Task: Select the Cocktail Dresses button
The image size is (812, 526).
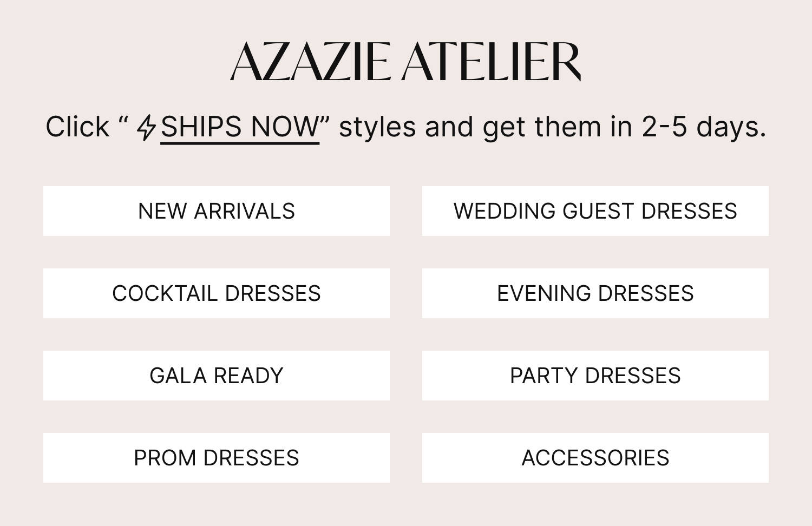Action: pos(217,293)
